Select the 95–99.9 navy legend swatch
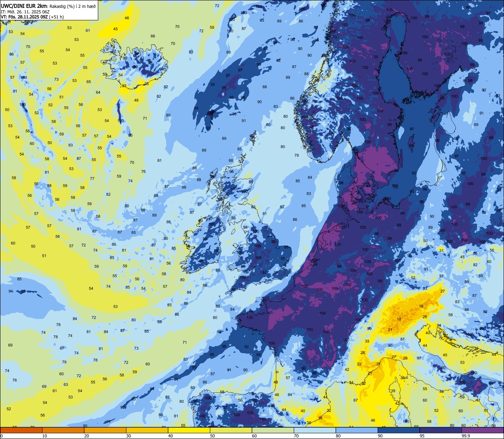Viewport: 504px width, 439px height. (441, 430)
